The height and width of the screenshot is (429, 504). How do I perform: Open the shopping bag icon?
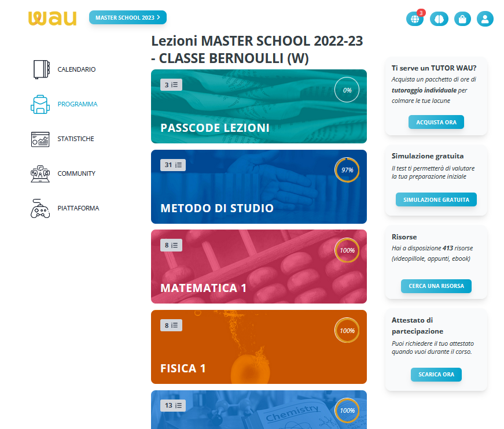pyautogui.click(x=462, y=19)
